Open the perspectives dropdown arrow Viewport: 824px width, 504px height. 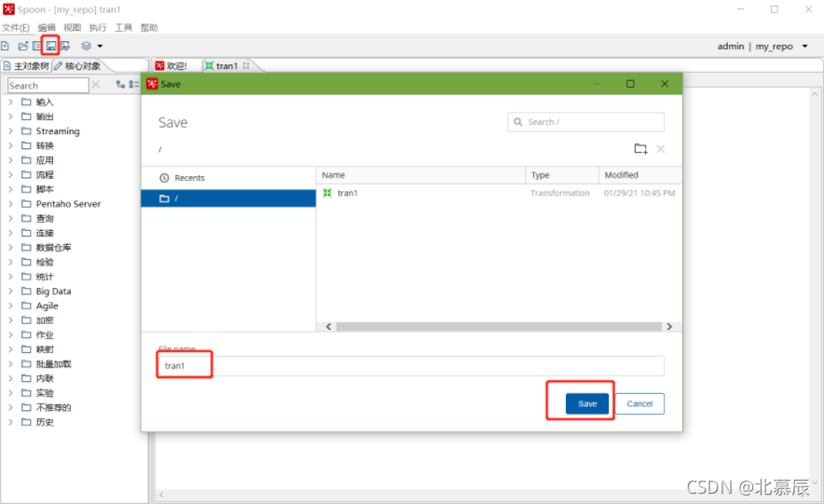[x=100, y=47]
